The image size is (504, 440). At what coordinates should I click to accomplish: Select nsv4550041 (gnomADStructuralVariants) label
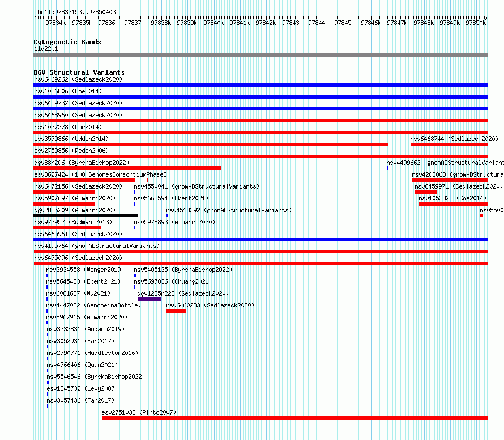[x=197, y=186]
